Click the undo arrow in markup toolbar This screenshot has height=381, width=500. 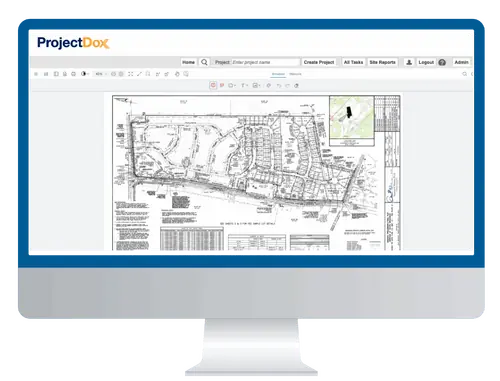click(279, 86)
